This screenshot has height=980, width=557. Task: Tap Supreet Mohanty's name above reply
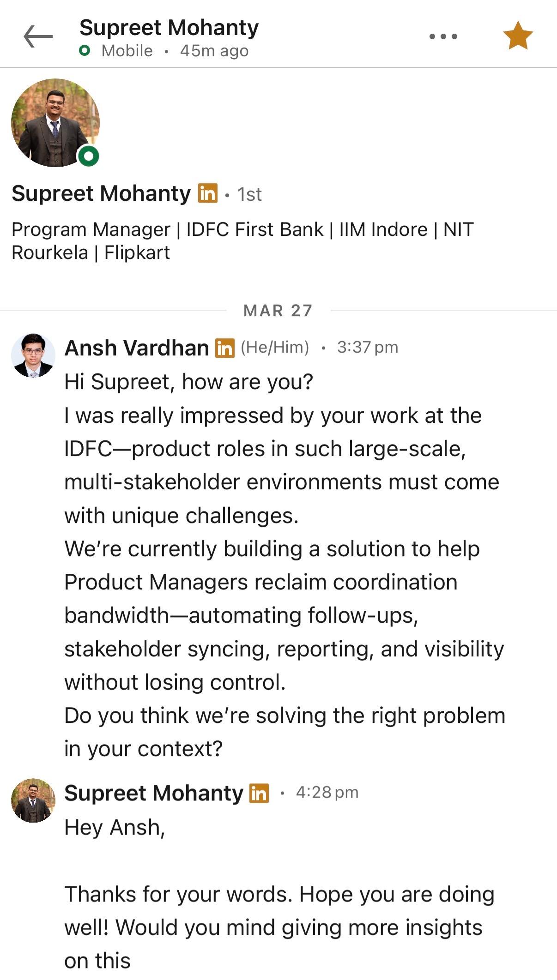(153, 793)
